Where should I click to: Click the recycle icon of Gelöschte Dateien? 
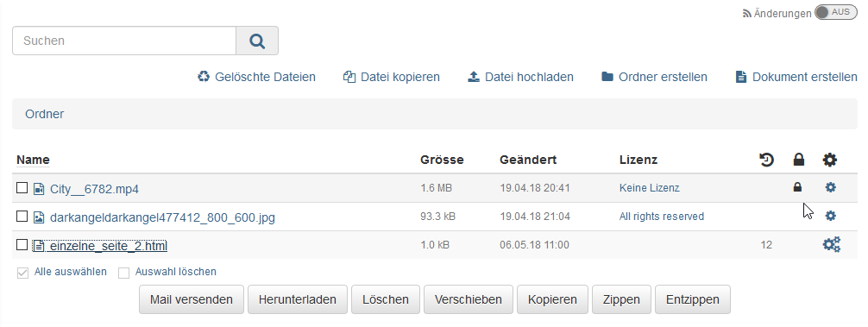tap(204, 76)
